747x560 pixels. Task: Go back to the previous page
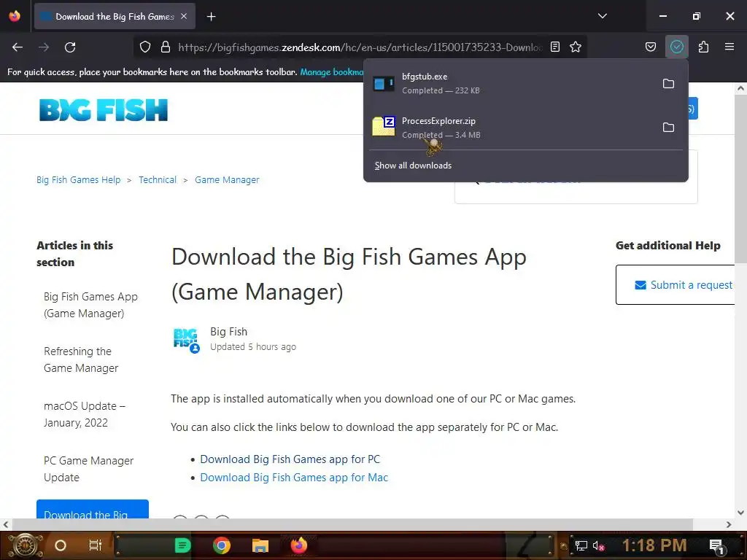18,47
